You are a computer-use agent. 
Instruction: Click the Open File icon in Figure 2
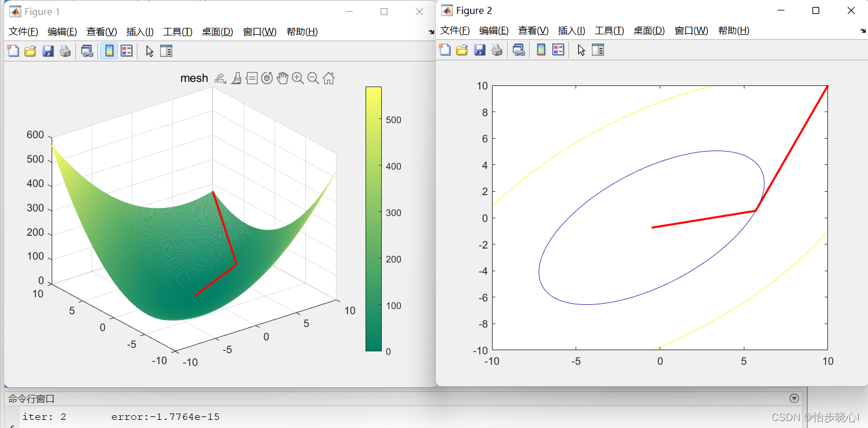pyautogui.click(x=462, y=50)
